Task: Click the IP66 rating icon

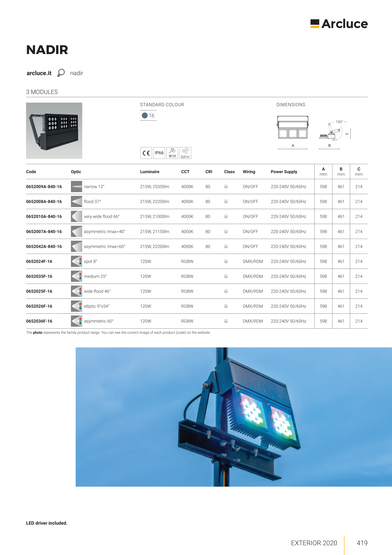Action: [159, 153]
